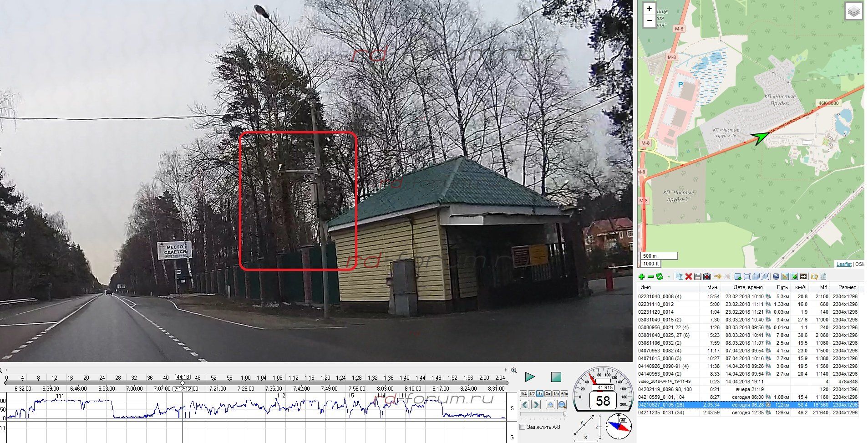The width and height of the screenshot is (868, 443).
Task: Switch playback speed to 1/2
Action: [x=532, y=394]
